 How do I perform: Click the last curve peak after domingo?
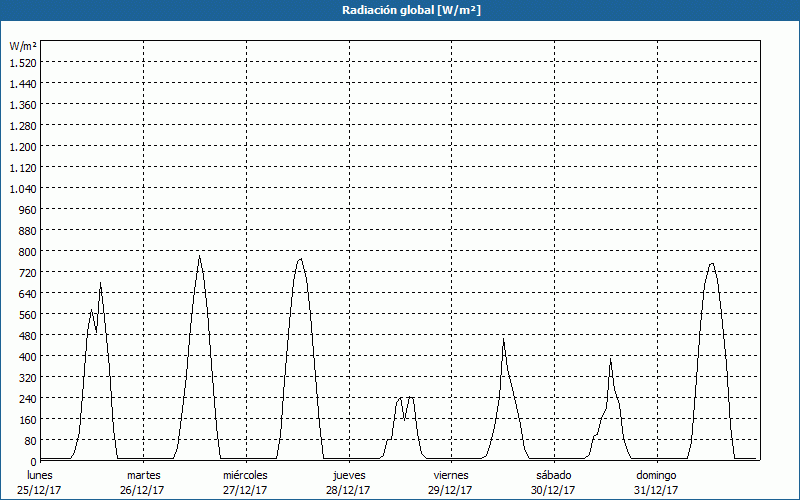coord(711,263)
